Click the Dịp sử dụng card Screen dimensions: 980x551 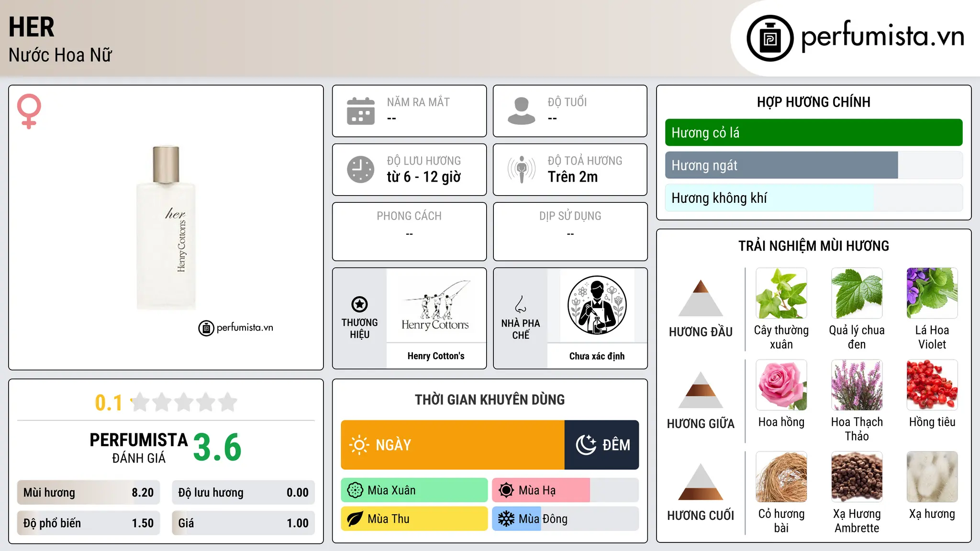point(570,231)
